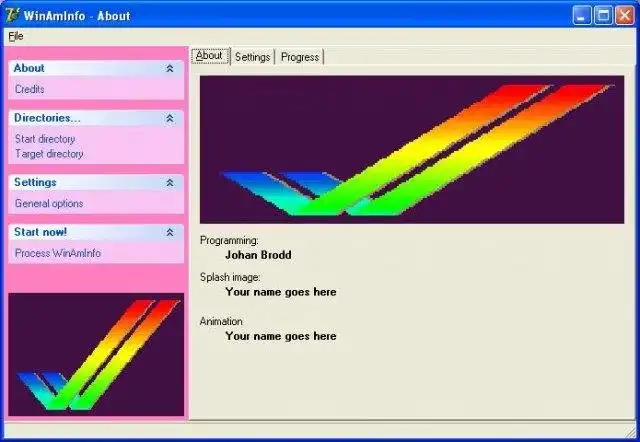Viewport: 640px width, 442px height.
Task: Open the Progress tab
Action: [x=300, y=57]
